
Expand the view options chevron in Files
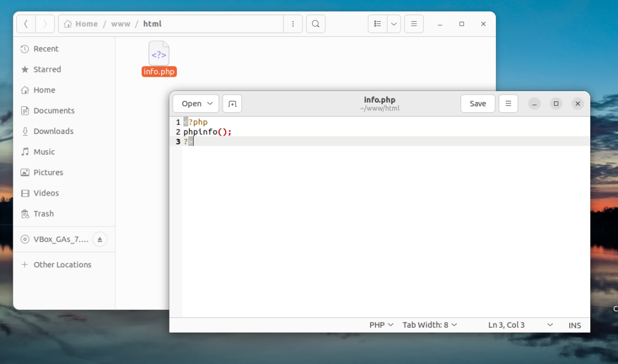(x=393, y=24)
